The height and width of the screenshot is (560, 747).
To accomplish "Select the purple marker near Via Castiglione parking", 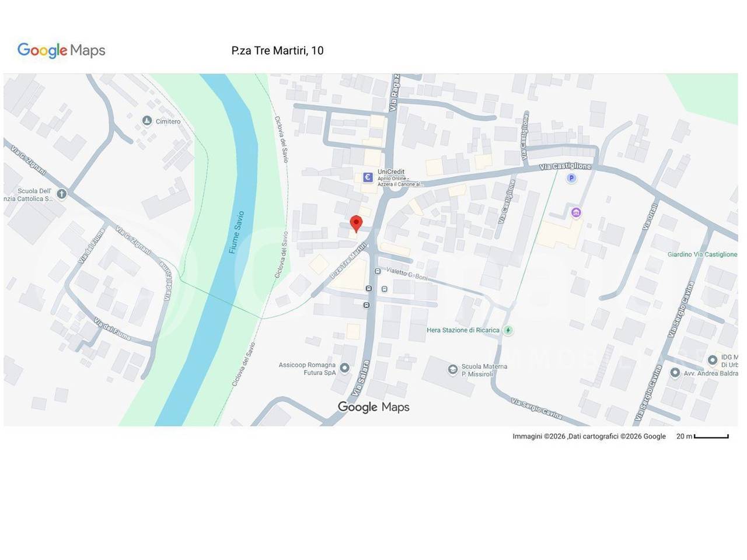I will pyautogui.click(x=576, y=213).
